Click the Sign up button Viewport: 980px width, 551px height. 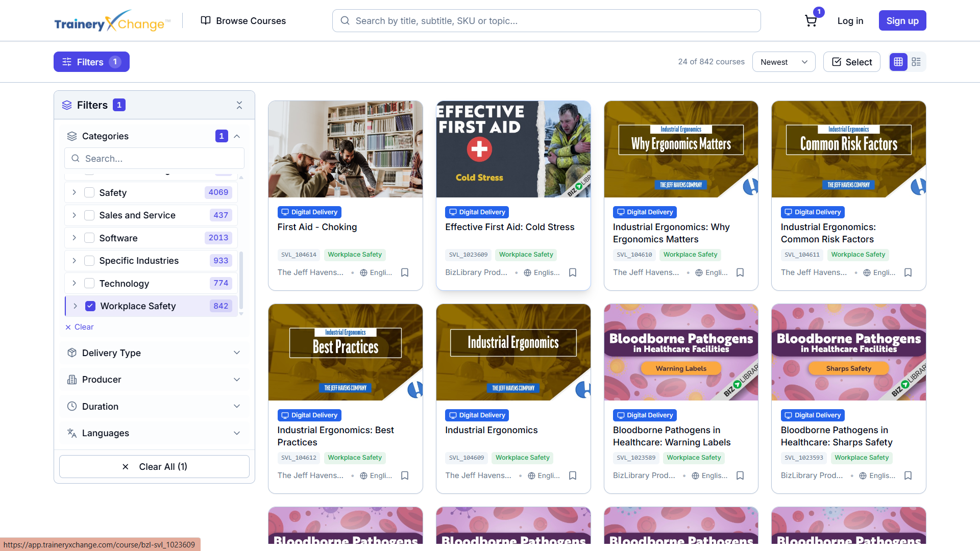click(x=902, y=21)
